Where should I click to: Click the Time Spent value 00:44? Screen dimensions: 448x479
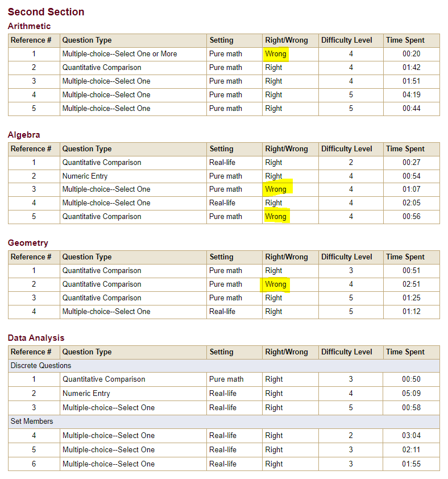(x=412, y=109)
